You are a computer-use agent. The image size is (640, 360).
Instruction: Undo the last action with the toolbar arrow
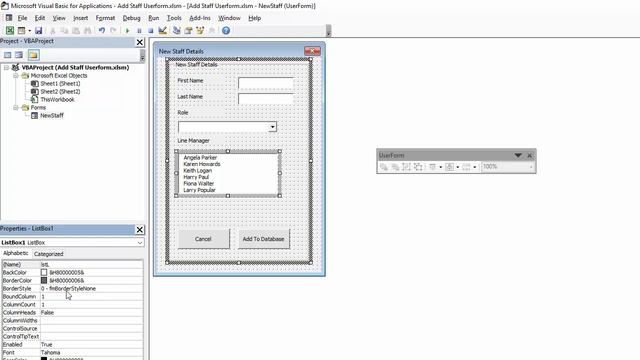tap(102, 31)
